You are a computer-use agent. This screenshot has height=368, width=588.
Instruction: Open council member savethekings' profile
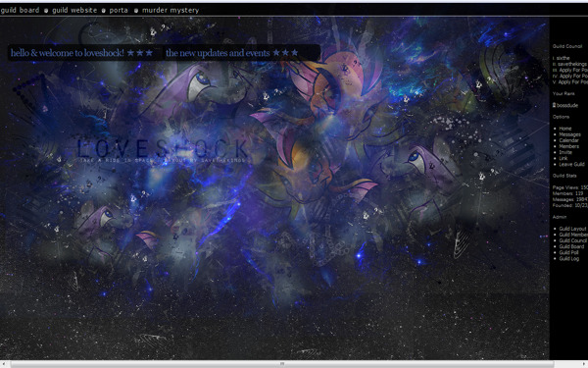[x=572, y=64]
